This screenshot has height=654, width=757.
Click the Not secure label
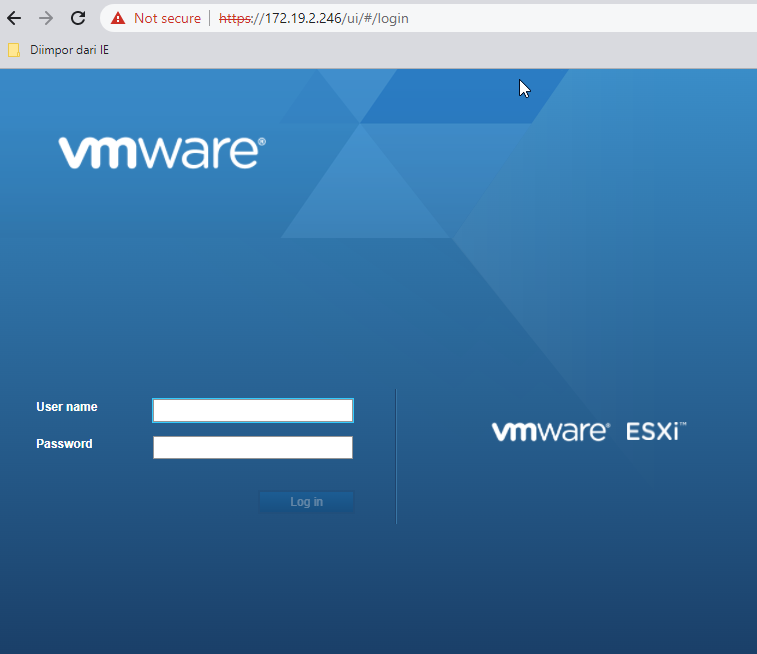pos(167,18)
